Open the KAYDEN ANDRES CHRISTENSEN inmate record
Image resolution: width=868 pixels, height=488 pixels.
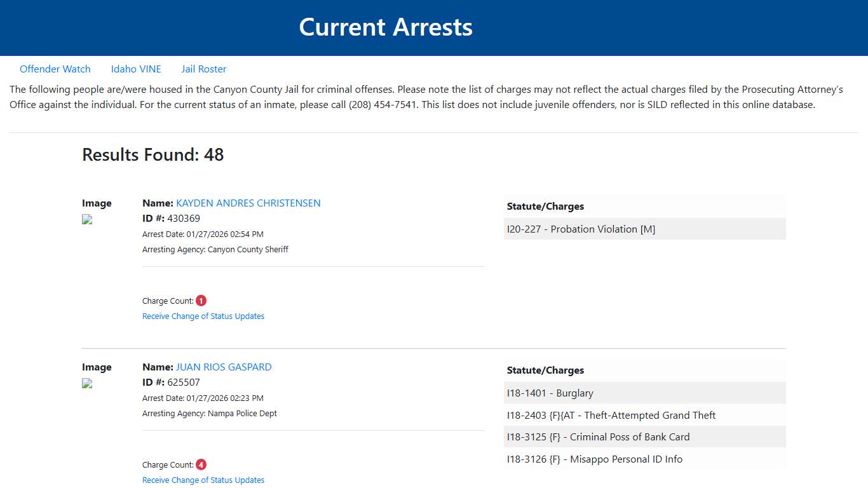point(248,203)
